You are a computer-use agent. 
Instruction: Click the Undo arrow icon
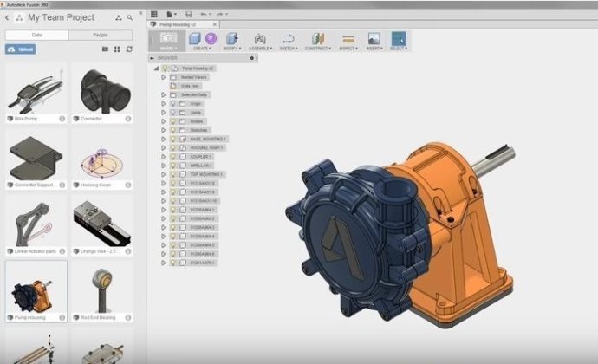point(204,14)
